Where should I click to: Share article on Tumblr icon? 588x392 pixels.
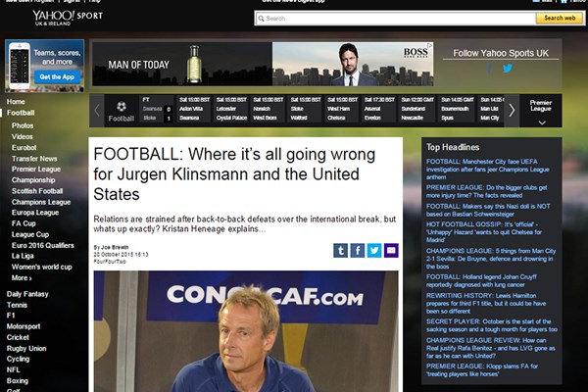click(340, 250)
